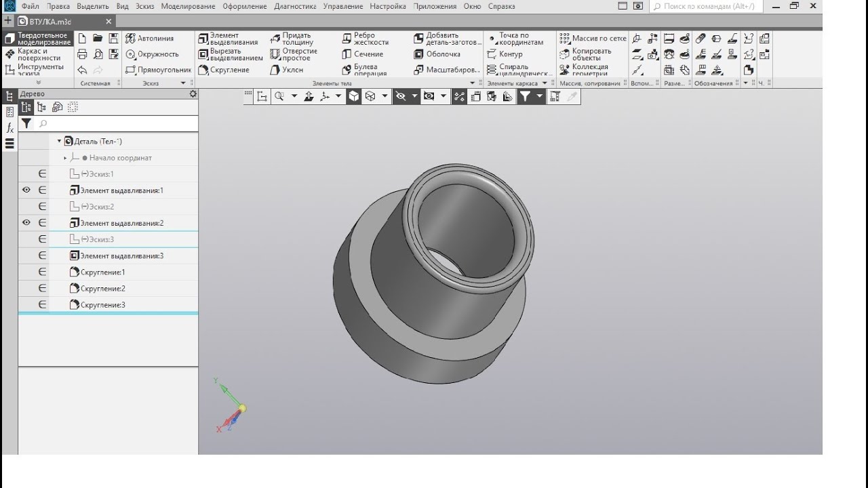868x488 pixels.
Task: Select the Прямоугольник tool
Action: 159,70
